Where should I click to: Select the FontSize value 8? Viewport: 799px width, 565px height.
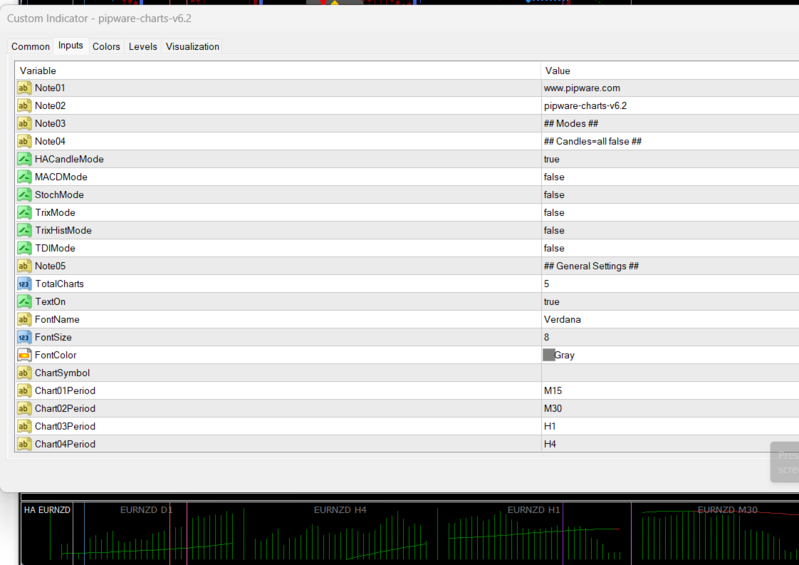point(546,338)
